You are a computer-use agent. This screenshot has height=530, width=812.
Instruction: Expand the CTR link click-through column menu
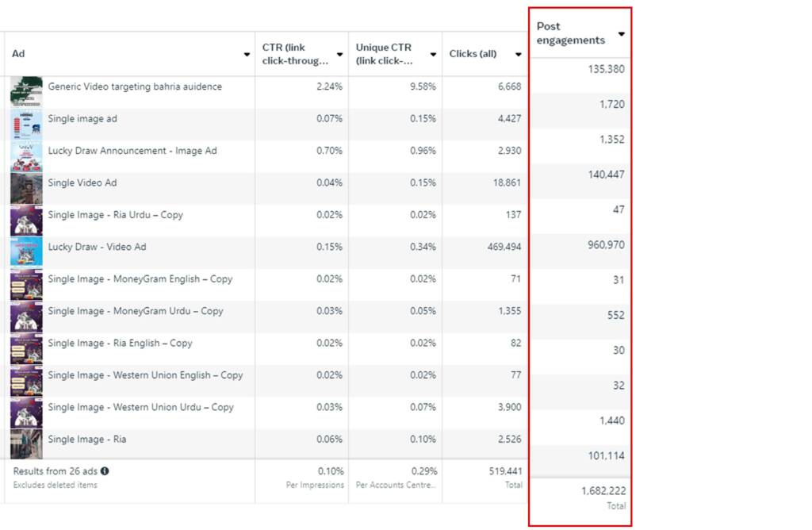point(339,55)
